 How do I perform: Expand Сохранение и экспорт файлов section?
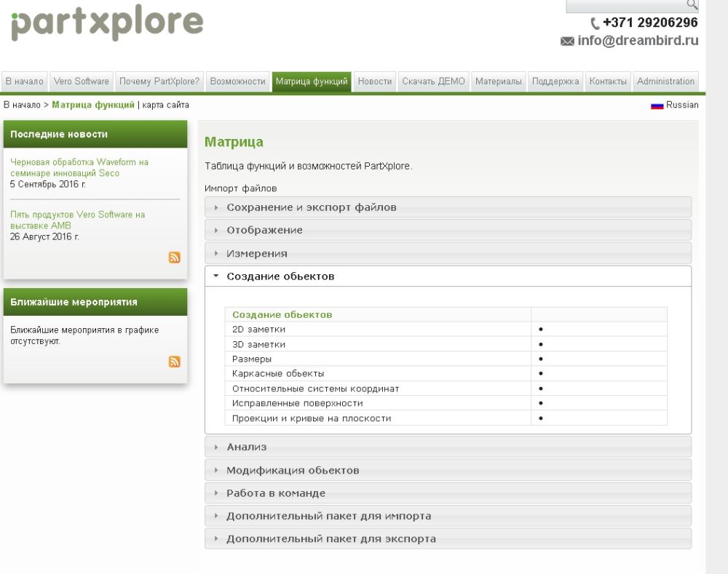point(448,207)
